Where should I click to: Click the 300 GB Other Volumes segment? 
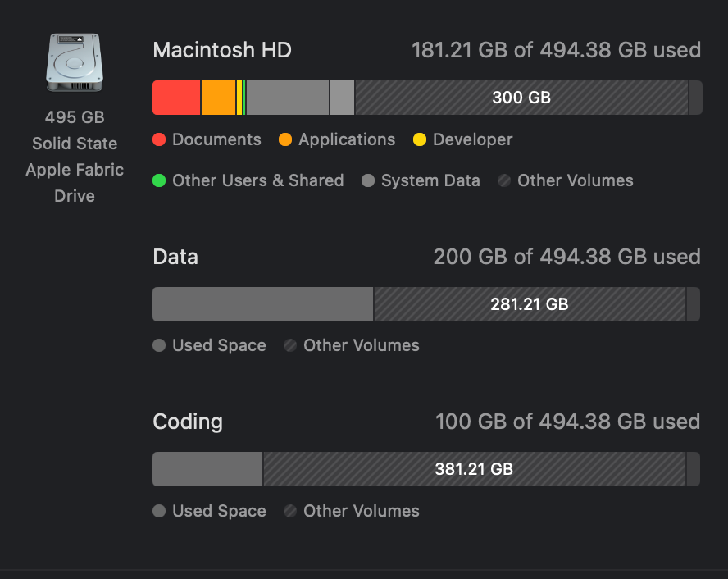tap(521, 98)
